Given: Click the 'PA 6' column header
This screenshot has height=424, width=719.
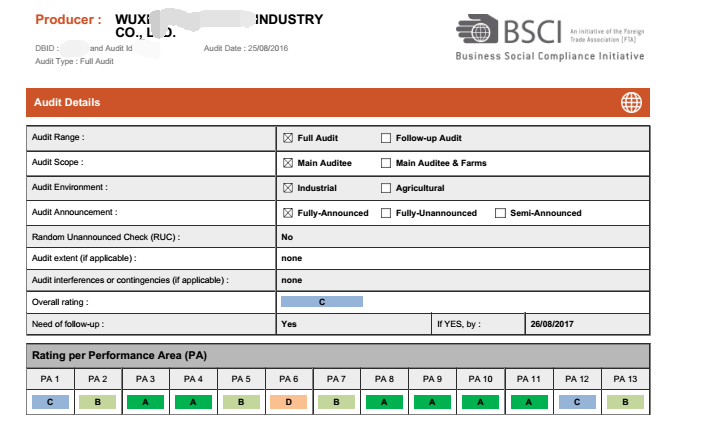Looking at the screenshot, I should pos(289,379).
